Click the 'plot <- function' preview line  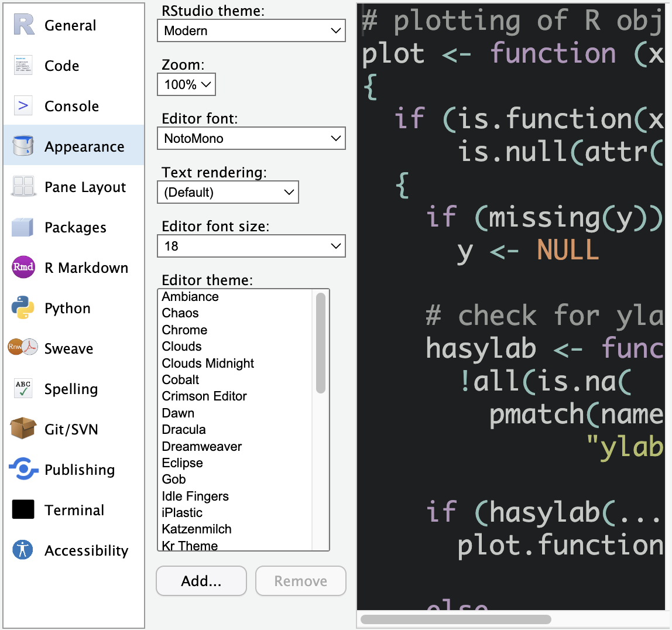[513, 53]
